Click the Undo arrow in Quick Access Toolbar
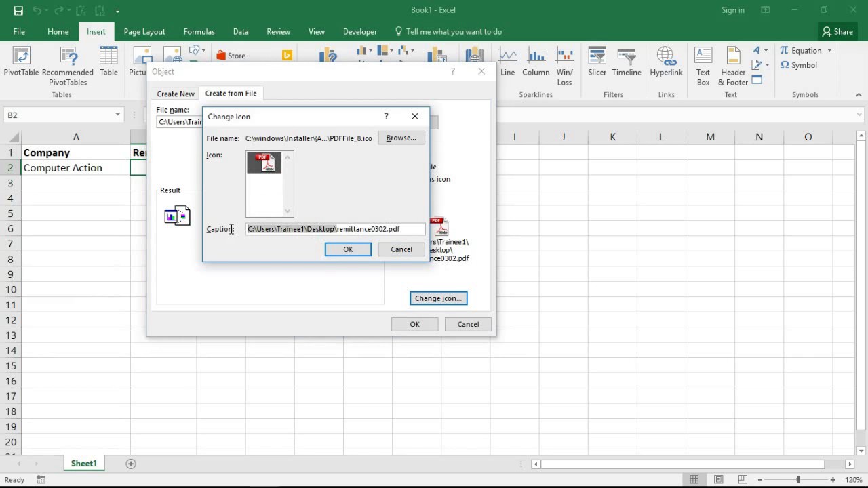 pyautogui.click(x=37, y=10)
